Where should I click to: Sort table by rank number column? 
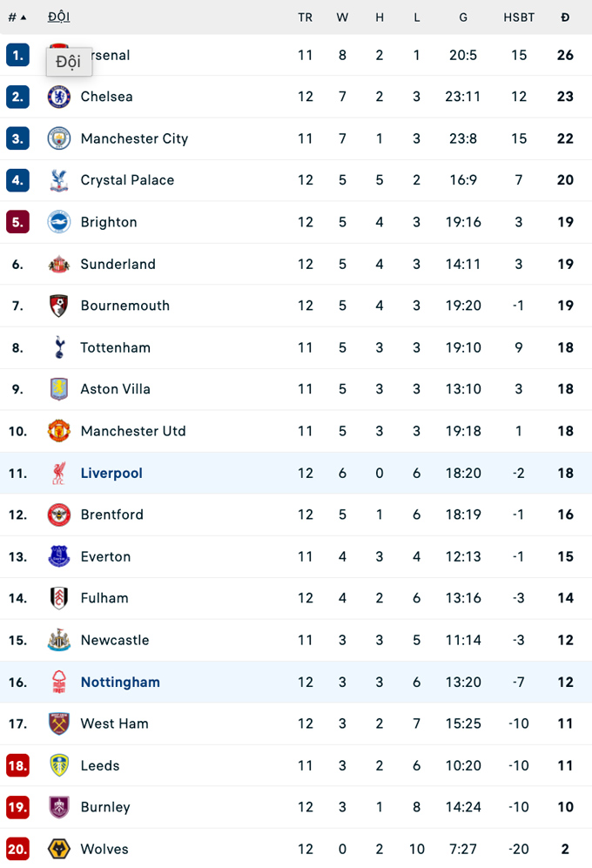tap(17, 17)
